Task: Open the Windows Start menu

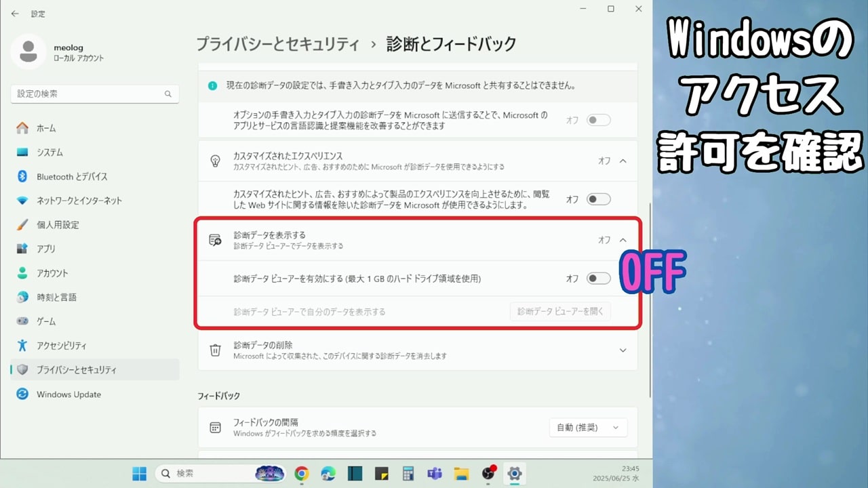Action: 139,473
